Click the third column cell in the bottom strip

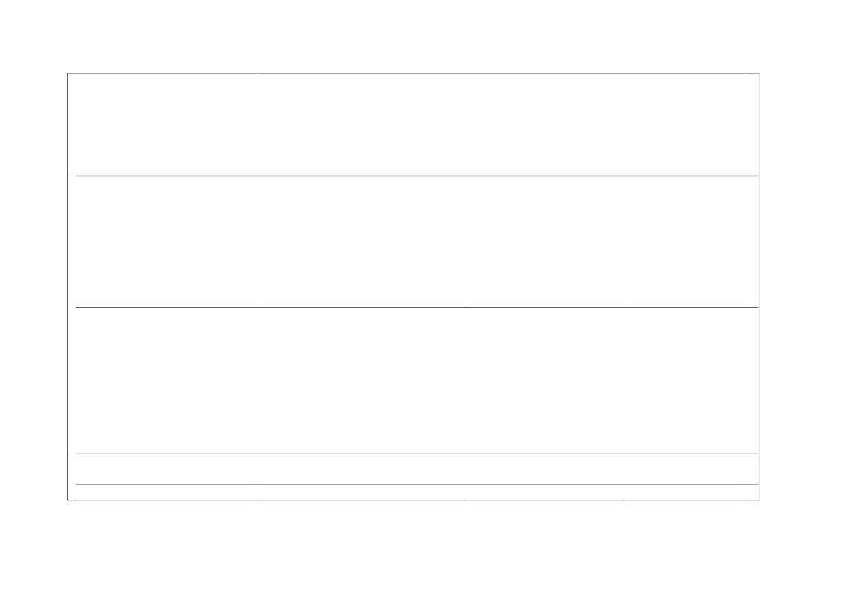544,492
